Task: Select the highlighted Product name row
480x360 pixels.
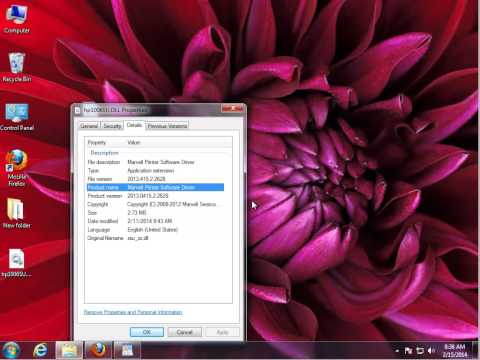Action: click(x=155, y=187)
